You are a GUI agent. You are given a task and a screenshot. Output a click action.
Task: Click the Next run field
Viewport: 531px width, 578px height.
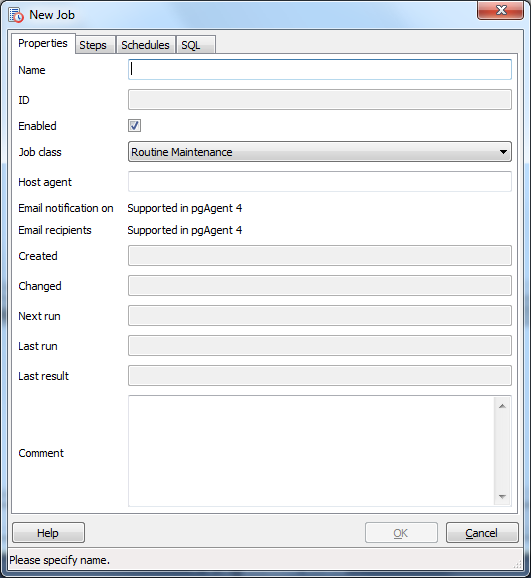click(320, 316)
